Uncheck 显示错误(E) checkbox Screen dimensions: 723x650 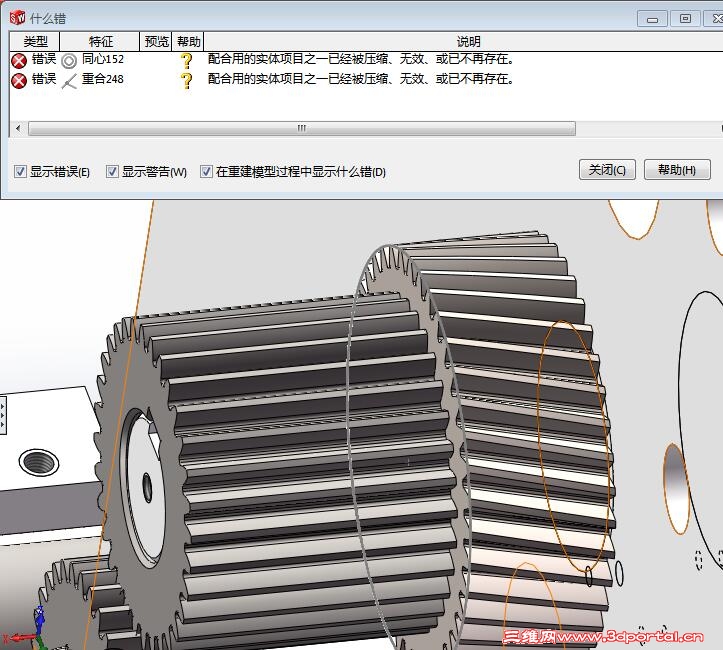20,172
